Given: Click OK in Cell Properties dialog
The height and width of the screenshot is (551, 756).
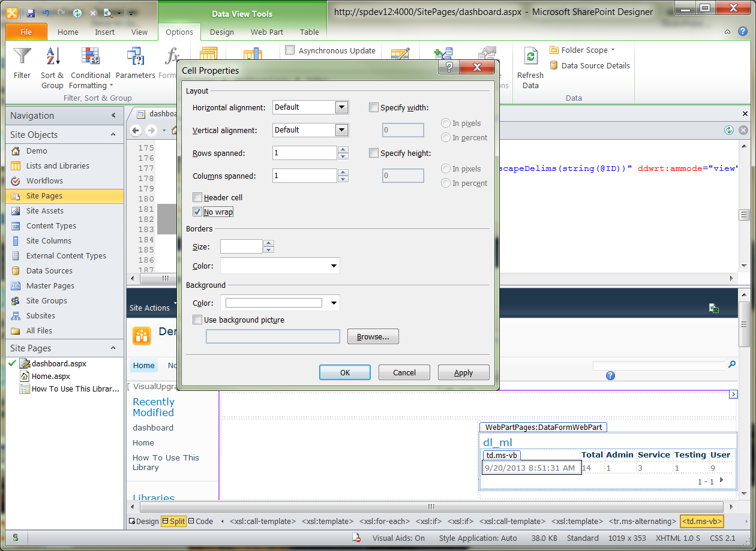Looking at the screenshot, I should tap(345, 372).
